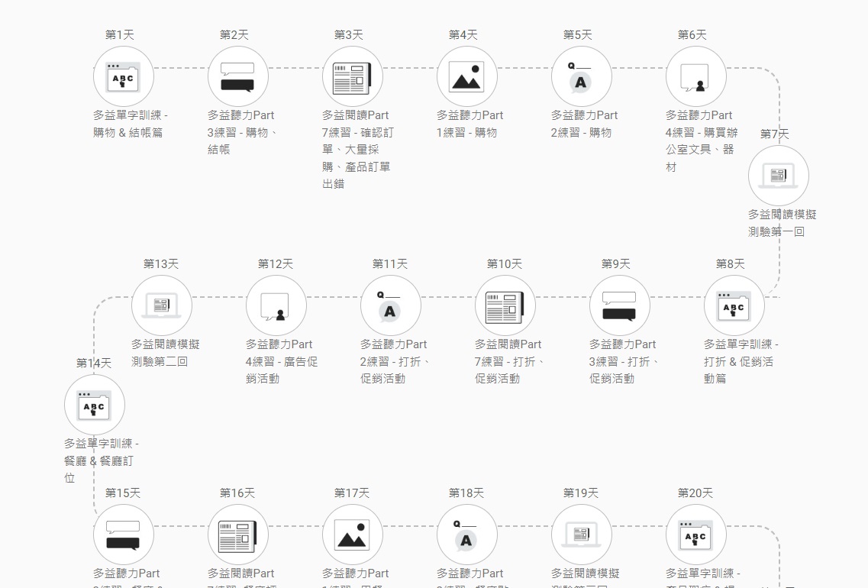This screenshot has height=588, width=868.
Task: Open the Day 13 reading mock-test laptop icon
Action: (162, 305)
